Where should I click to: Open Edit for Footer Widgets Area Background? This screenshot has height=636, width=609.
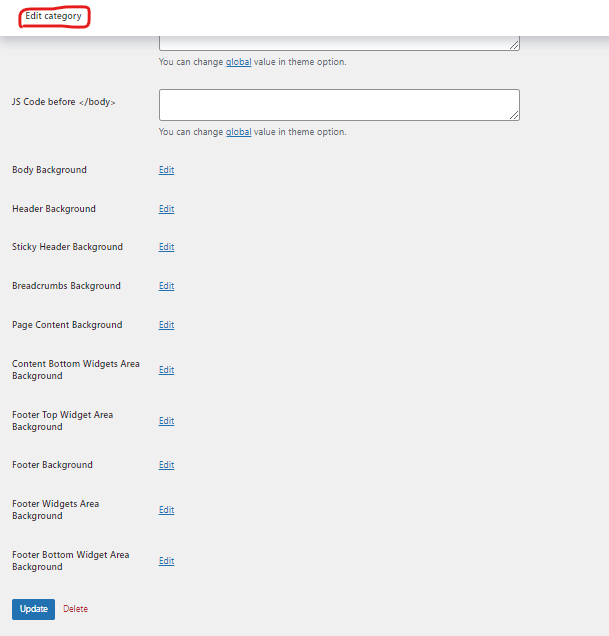pyautogui.click(x=166, y=510)
